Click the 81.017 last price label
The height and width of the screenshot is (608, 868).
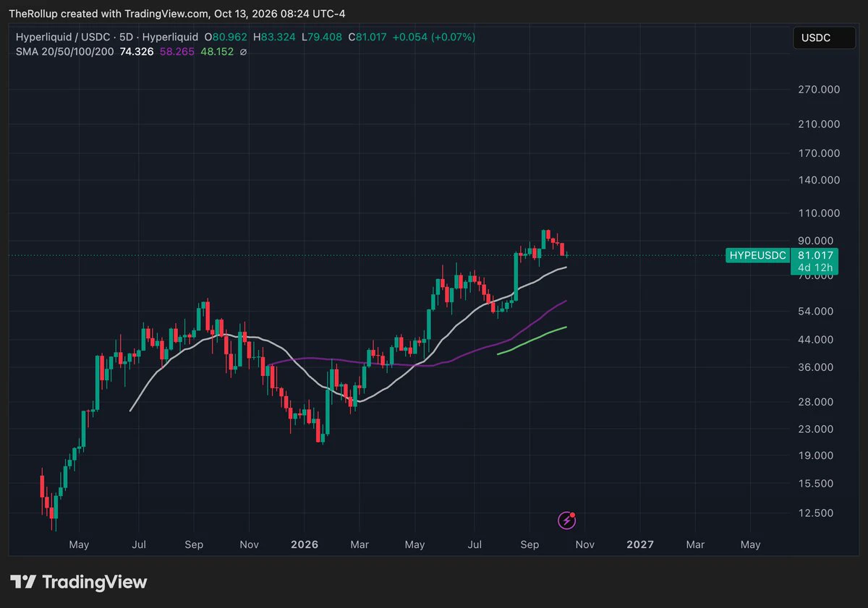pos(814,255)
